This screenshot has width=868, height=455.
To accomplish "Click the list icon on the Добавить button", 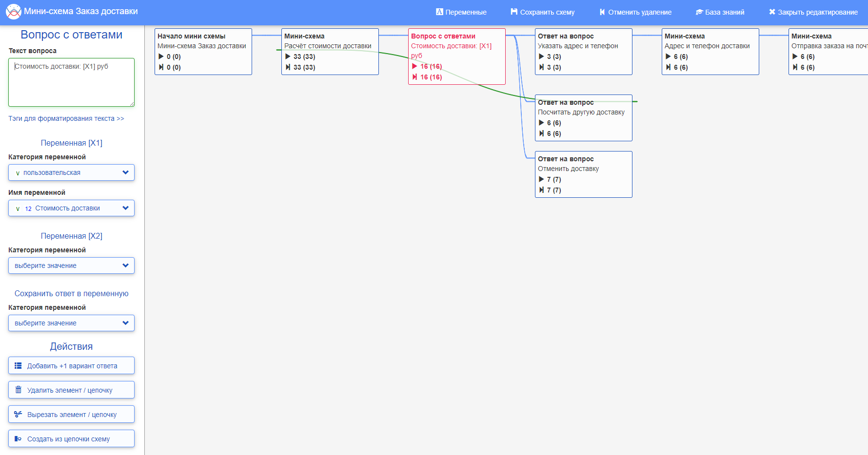I will 18,366.
